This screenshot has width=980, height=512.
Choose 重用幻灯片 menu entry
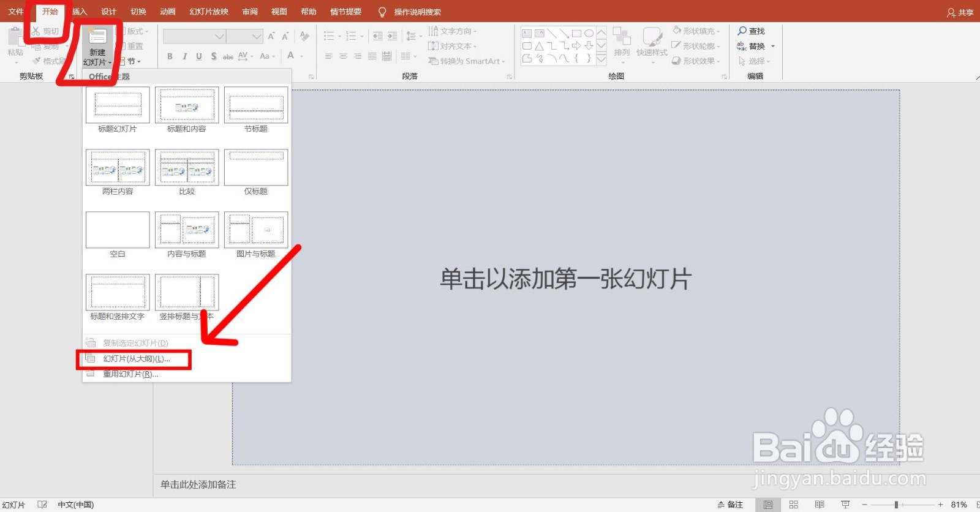187,374
